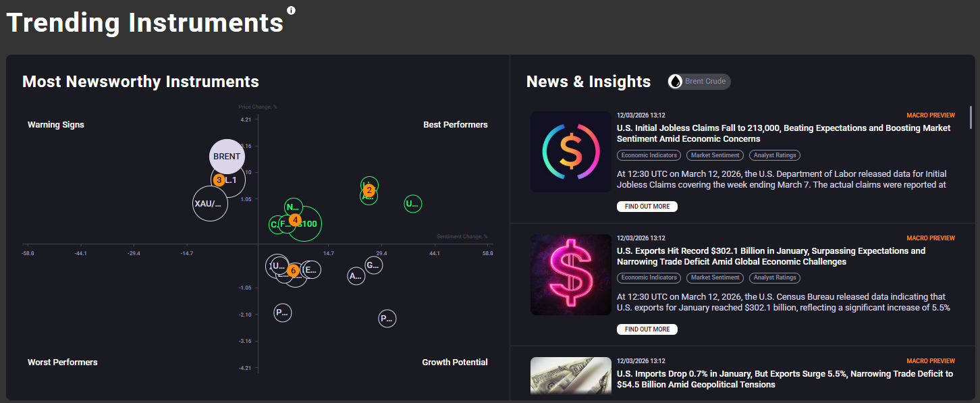Click the white G... instrument bubble
This screenshot has height=403, width=980.
point(373,265)
